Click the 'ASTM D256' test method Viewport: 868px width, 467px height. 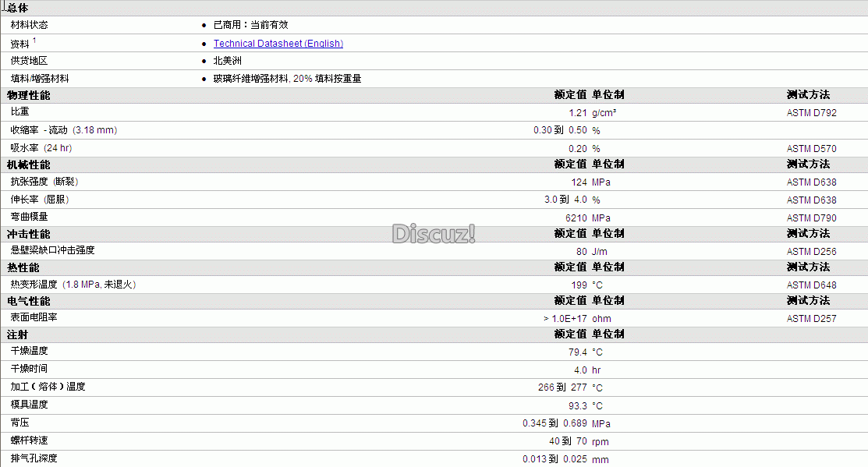(x=812, y=252)
